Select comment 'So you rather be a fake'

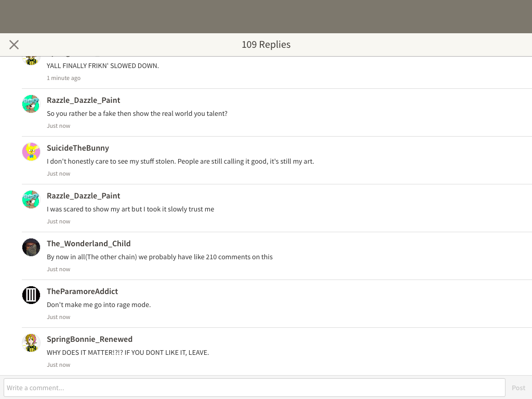pyautogui.click(x=137, y=114)
